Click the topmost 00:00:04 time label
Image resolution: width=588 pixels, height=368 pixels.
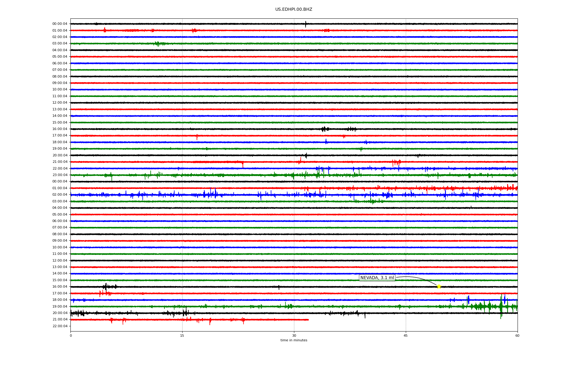[x=60, y=24]
